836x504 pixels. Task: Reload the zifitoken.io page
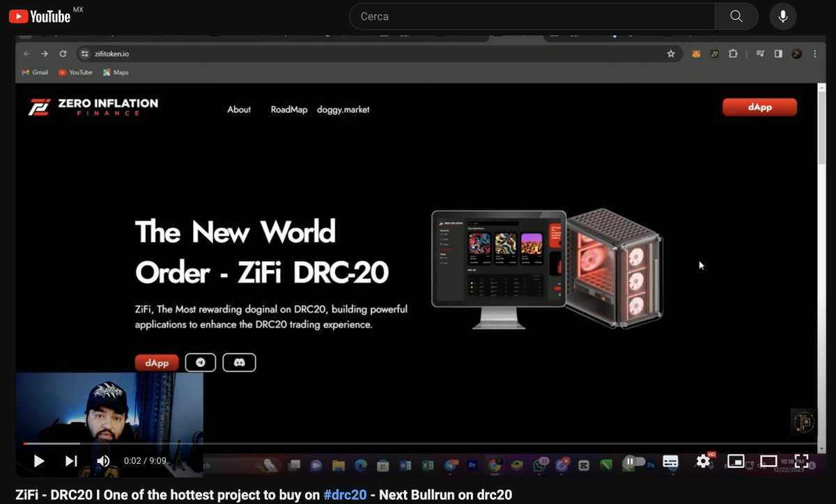click(x=63, y=54)
